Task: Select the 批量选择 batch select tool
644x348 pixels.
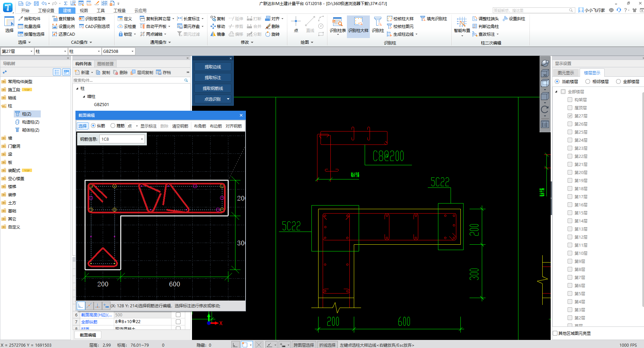Action: pyautogui.click(x=29, y=26)
